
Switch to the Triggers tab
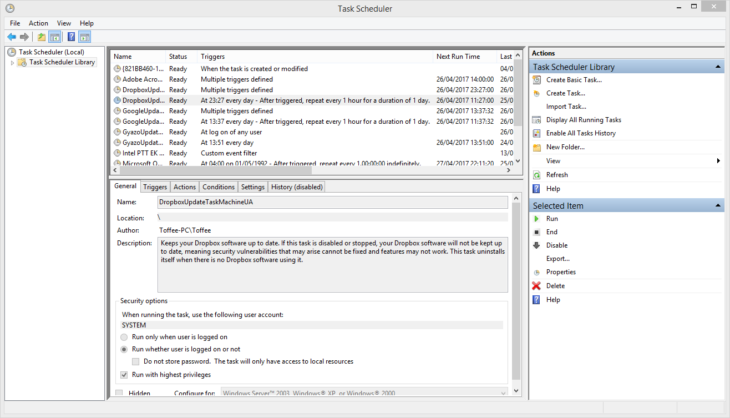point(155,187)
